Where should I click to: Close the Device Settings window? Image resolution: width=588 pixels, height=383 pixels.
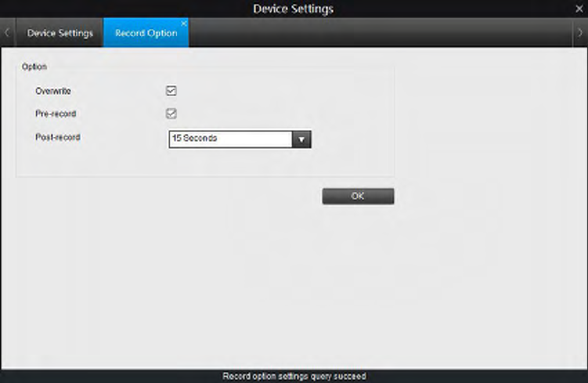579,9
